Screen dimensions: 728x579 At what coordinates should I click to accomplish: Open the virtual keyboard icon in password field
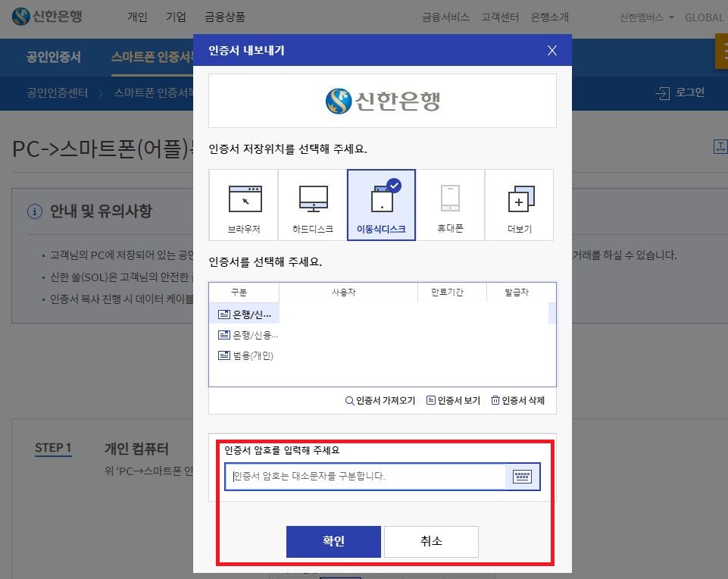[x=522, y=476]
